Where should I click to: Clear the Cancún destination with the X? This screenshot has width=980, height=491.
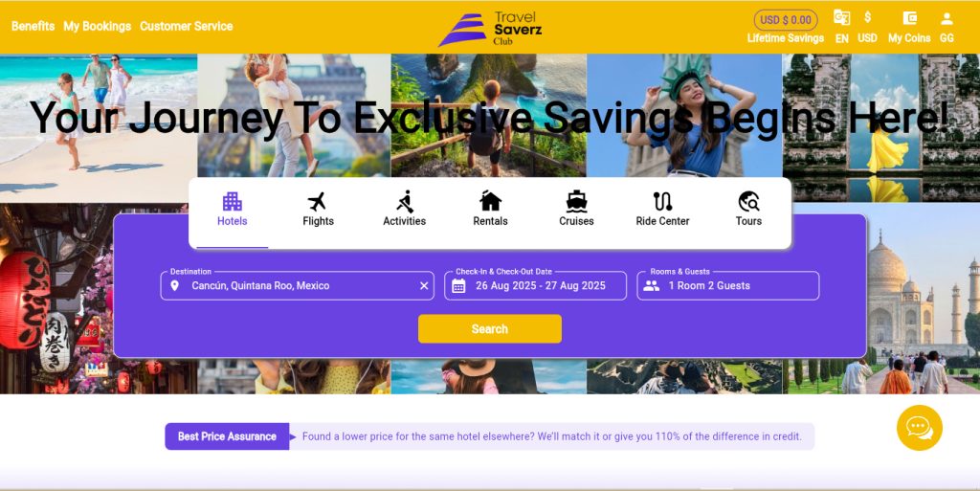(424, 285)
